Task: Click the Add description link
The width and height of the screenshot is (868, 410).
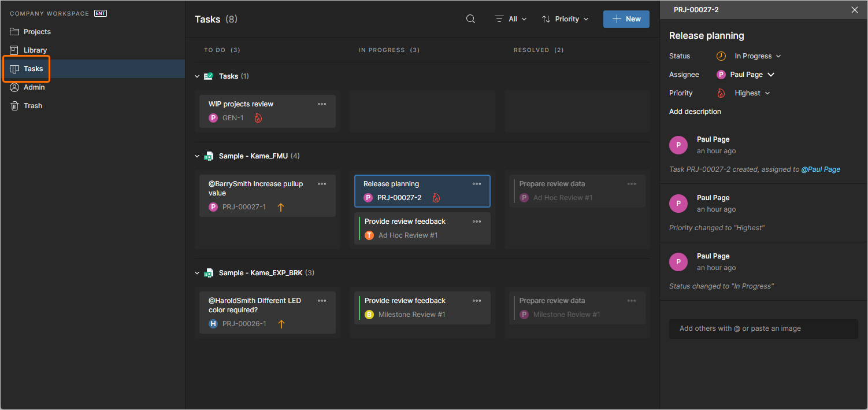Action: click(x=695, y=111)
